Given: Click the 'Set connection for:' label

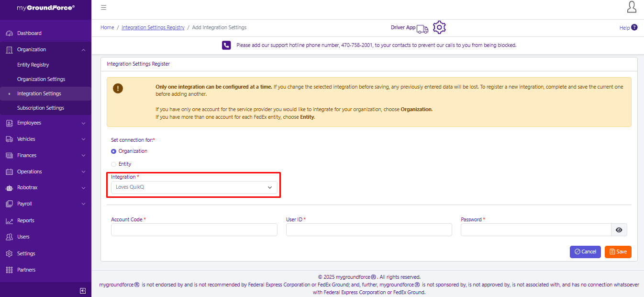Looking at the screenshot, I should (x=133, y=140).
